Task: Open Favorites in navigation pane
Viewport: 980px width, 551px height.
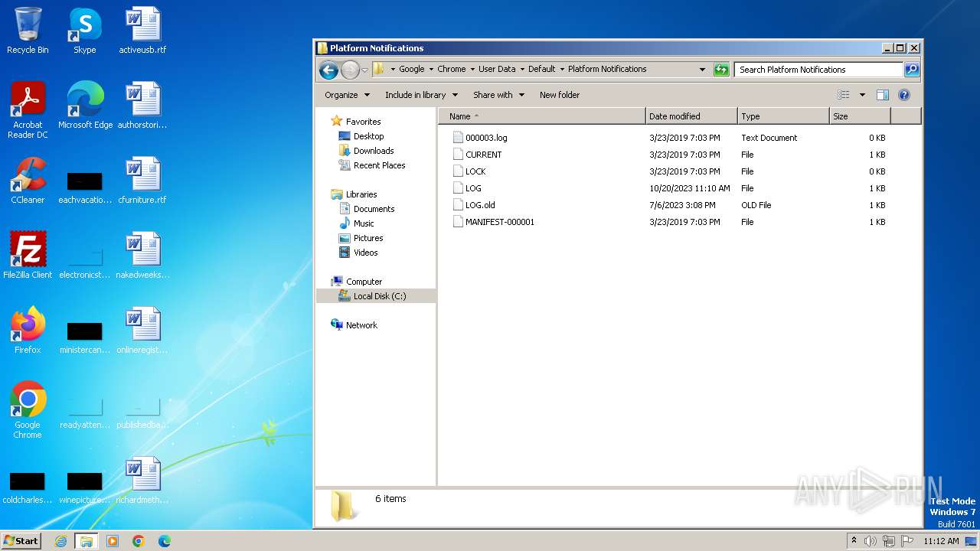Action: [x=363, y=122]
